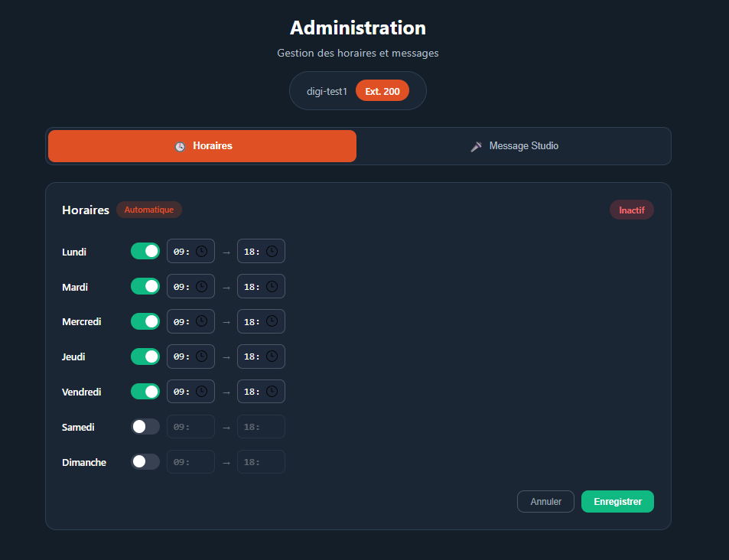Enable the Samedi schedule toggle
729x560 pixels.
point(145,426)
